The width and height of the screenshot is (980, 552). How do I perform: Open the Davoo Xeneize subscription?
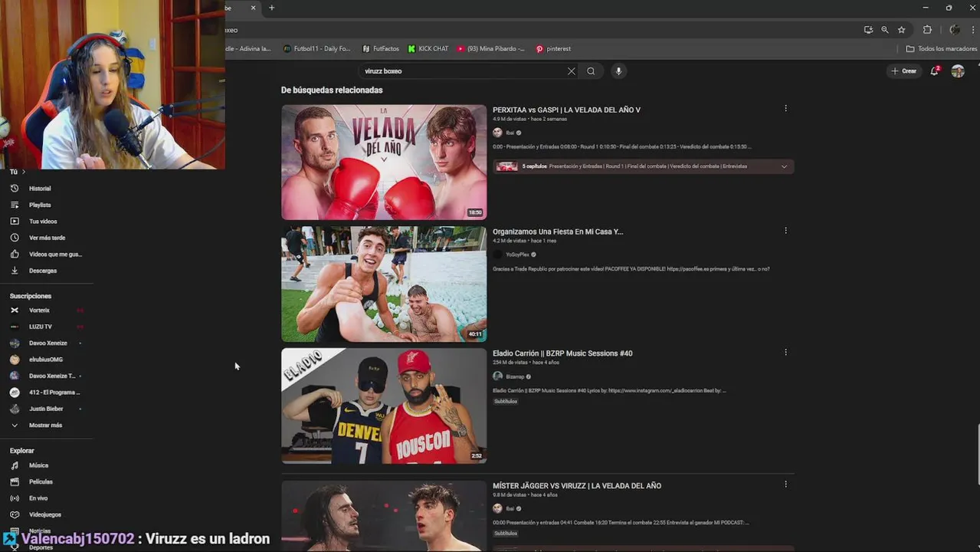pyautogui.click(x=46, y=343)
